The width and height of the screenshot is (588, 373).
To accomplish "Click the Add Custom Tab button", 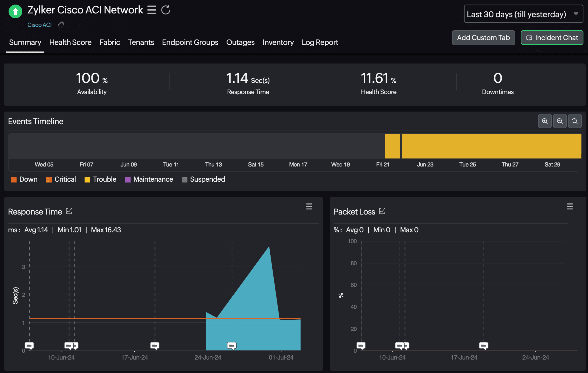I will pyautogui.click(x=483, y=37).
